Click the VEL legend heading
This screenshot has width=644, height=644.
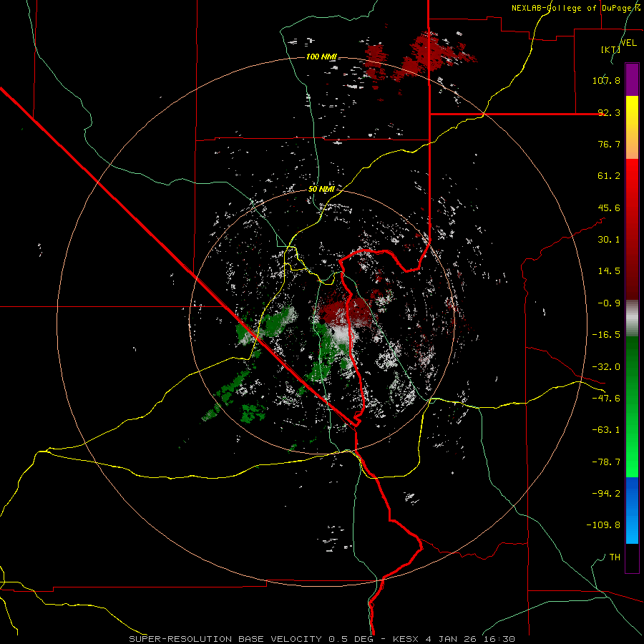pos(628,43)
